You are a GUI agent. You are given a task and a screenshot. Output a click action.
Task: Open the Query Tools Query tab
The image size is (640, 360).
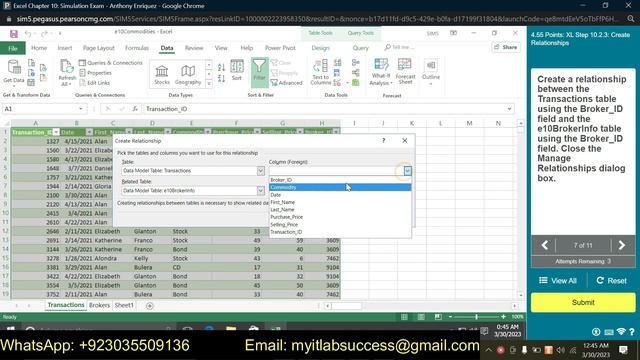click(360, 48)
